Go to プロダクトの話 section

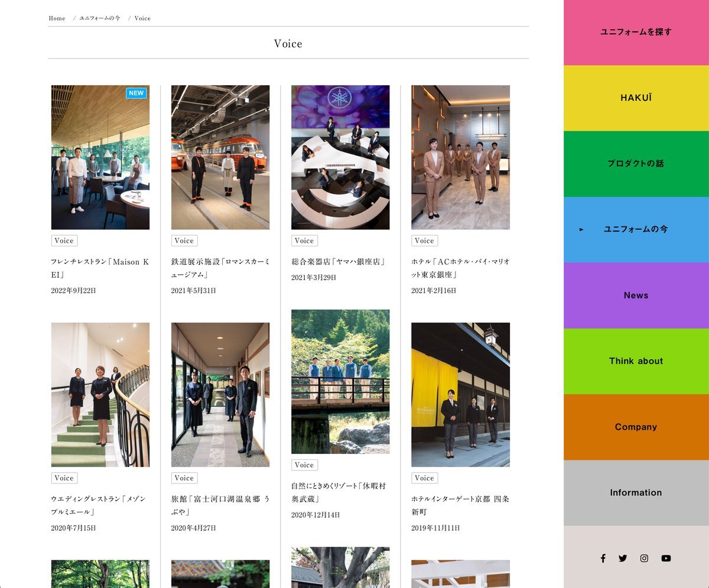point(636,164)
